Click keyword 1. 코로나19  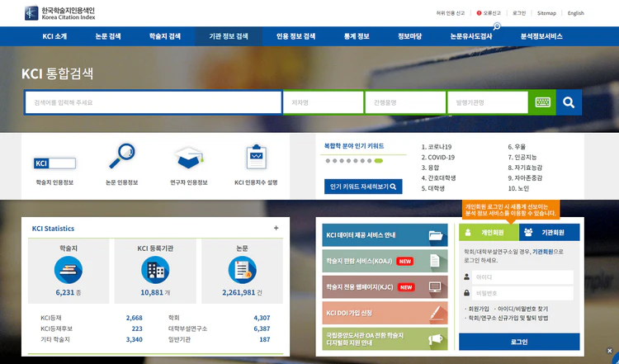(x=437, y=147)
